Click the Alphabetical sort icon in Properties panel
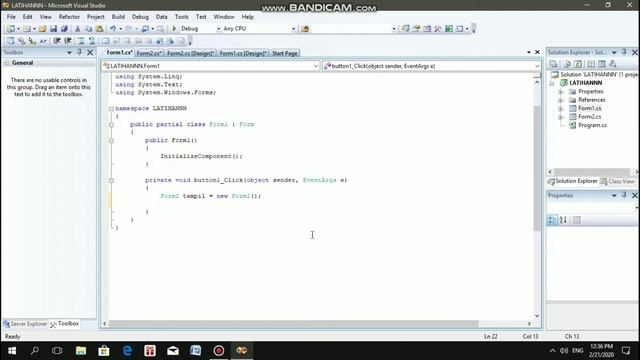Screen dimensions: 640x360 coord(563,220)
